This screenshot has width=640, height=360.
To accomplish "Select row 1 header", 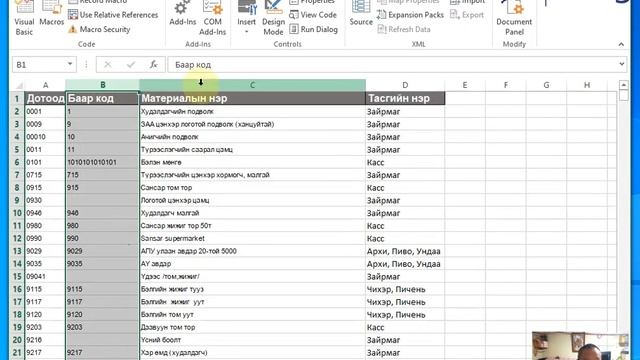I will point(17,98).
